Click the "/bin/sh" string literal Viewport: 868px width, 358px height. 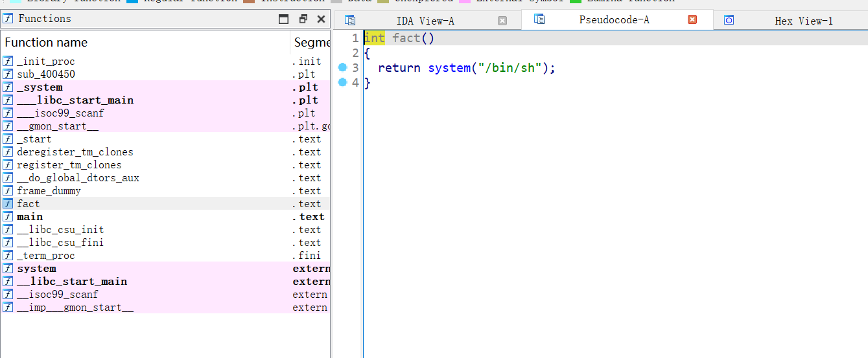(x=509, y=67)
